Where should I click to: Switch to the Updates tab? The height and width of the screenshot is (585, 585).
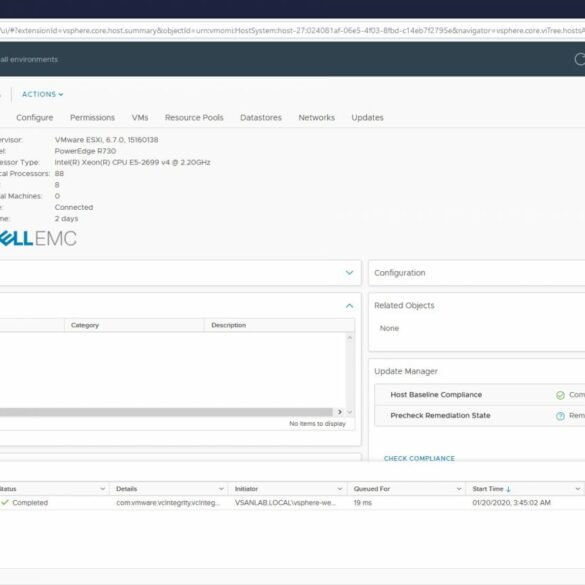click(367, 118)
